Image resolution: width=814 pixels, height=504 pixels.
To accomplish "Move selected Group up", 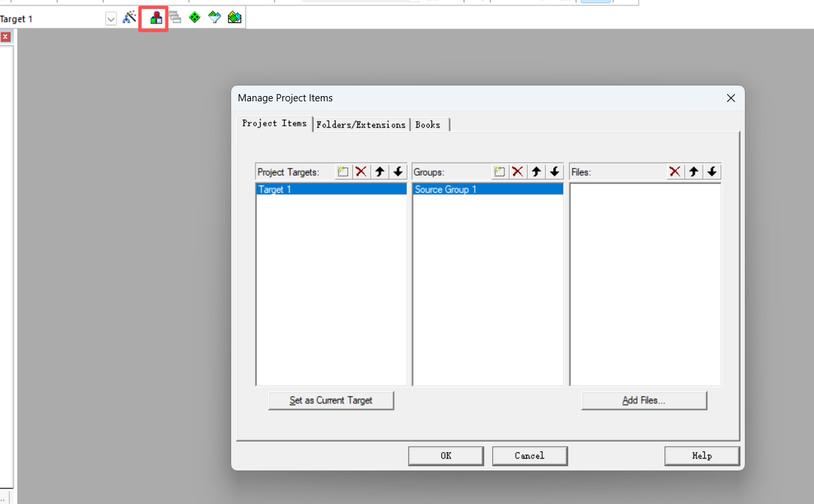I will [x=536, y=172].
